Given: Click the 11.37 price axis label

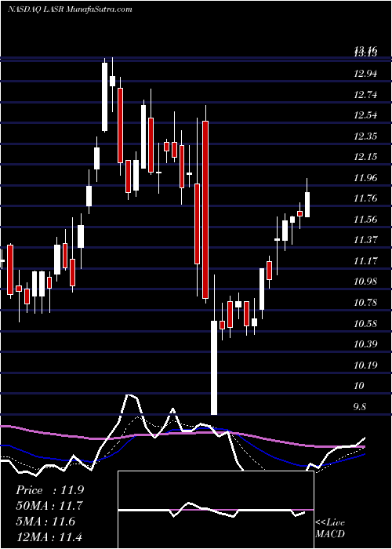Looking at the screenshot, I should coord(365,240).
